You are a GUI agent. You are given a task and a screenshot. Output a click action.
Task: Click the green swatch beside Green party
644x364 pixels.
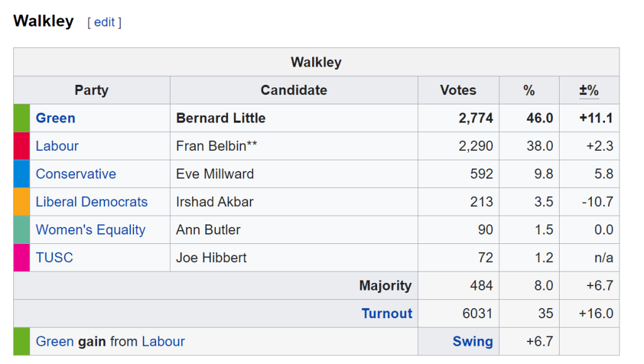pyautogui.click(x=21, y=118)
